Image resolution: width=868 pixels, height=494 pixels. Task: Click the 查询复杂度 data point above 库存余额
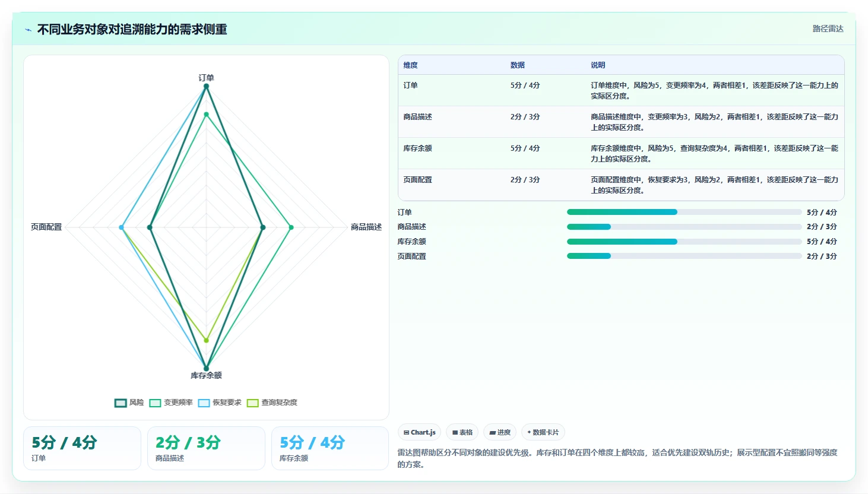(206, 340)
